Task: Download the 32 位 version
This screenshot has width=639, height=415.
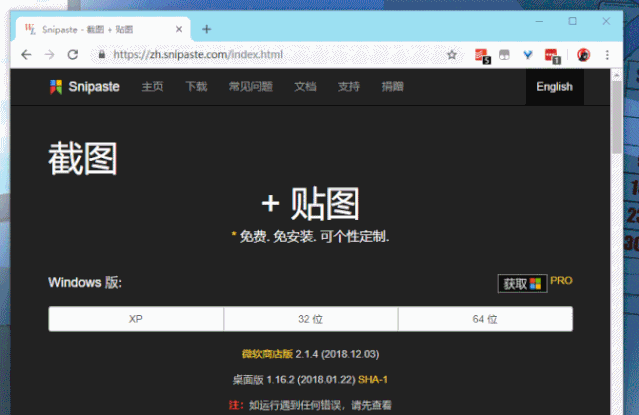Action: coord(311,319)
